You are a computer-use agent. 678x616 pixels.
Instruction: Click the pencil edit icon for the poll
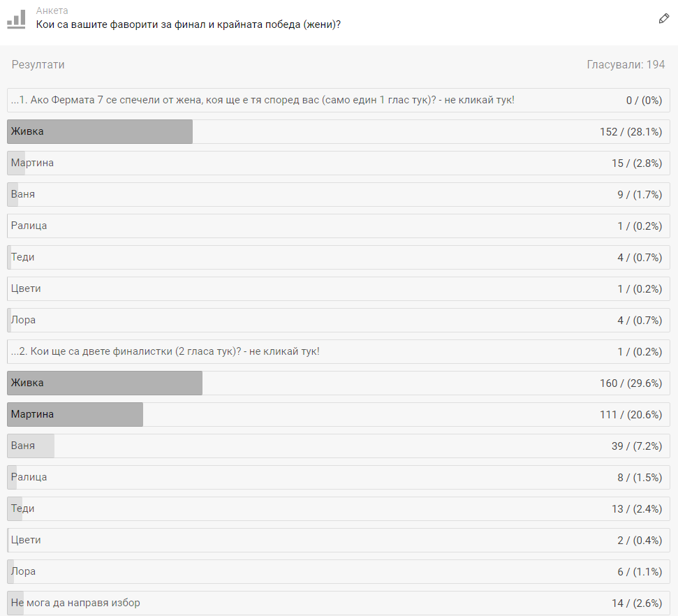point(664,19)
